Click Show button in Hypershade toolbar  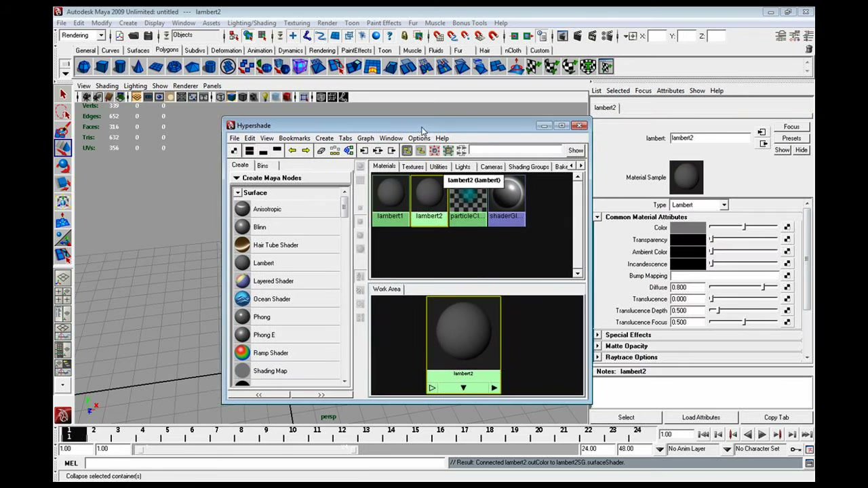pos(575,150)
